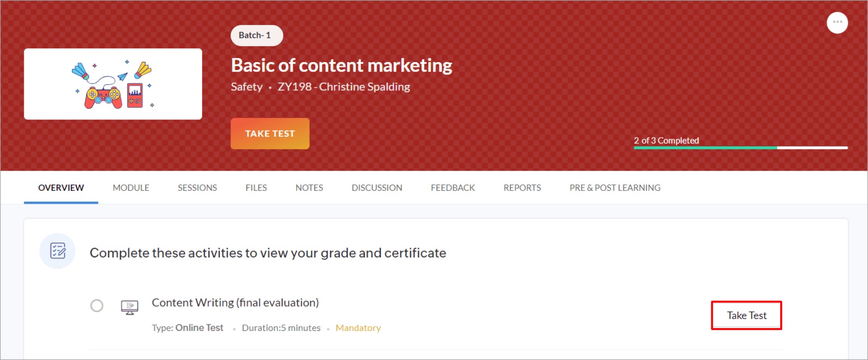Select the Content Writing radio circle

tap(97, 306)
